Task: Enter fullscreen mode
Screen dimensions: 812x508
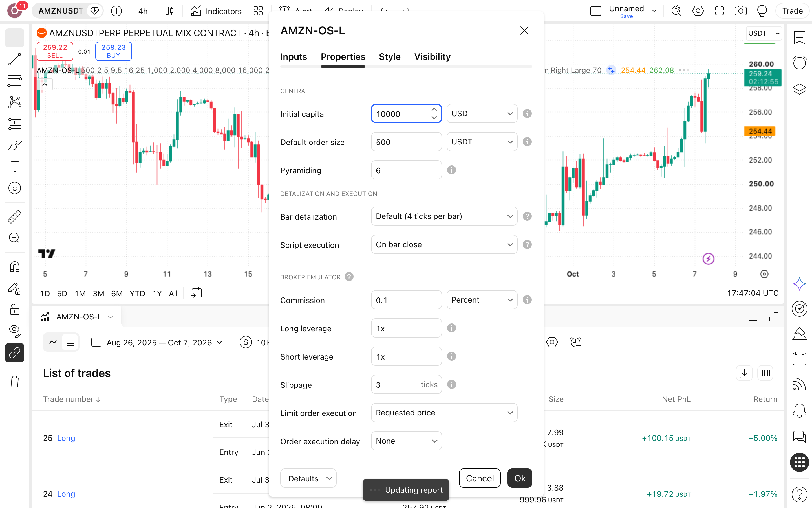Action: pyautogui.click(x=719, y=11)
